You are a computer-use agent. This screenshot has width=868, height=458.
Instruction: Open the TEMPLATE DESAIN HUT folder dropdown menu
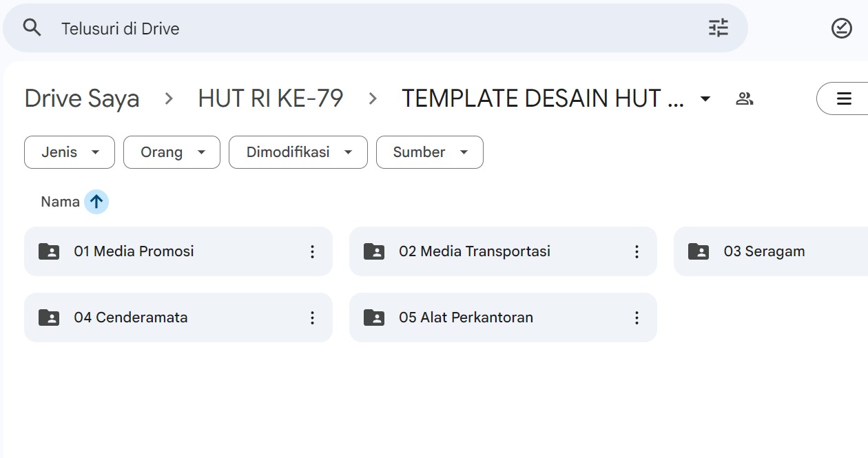[x=705, y=98]
